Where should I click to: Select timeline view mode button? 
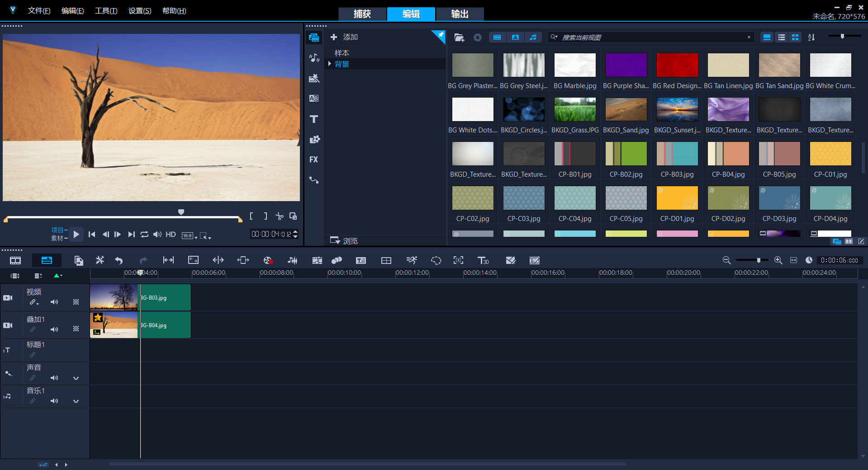pos(47,260)
